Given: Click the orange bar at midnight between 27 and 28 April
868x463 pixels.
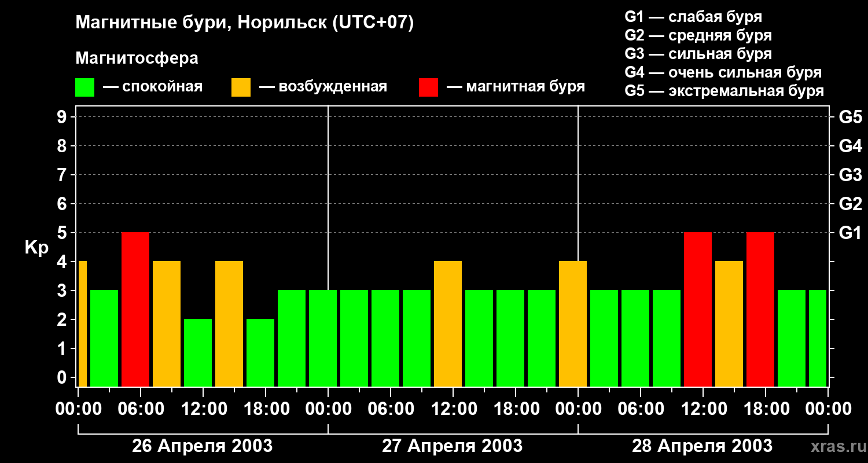Looking at the screenshot, I should pyautogui.click(x=573, y=324).
